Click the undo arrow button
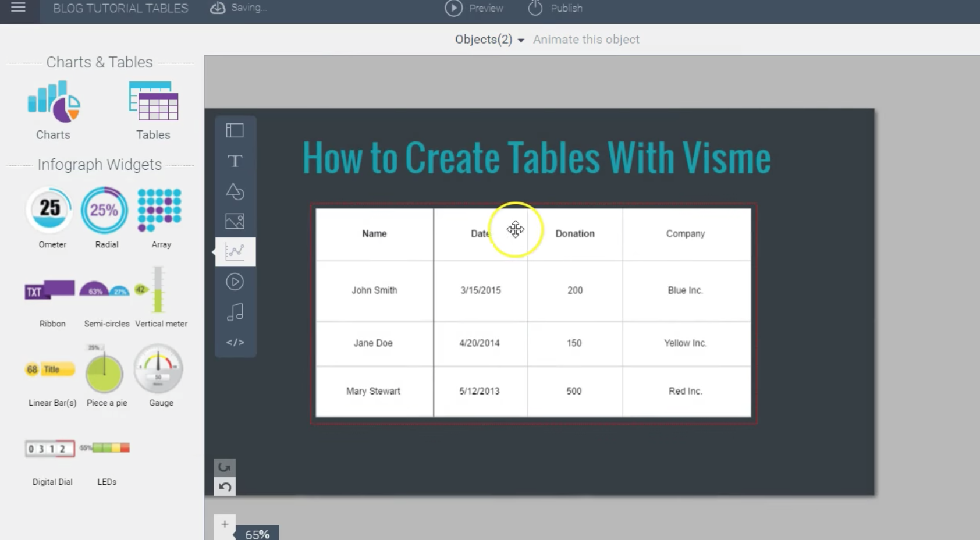The height and width of the screenshot is (540, 980). click(225, 487)
